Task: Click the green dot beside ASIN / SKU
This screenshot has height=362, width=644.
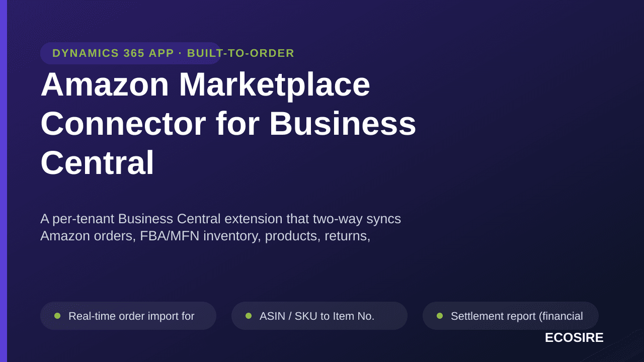Action: [x=249, y=316]
